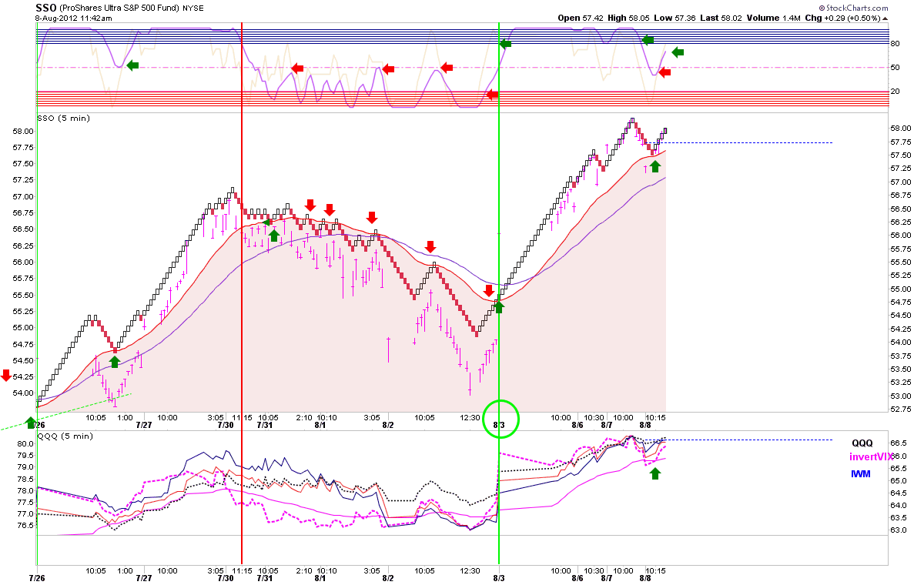This screenshot has height=585, width=924.
Task: Click 66.5 on the lower right scale
Action: (899, 443)
